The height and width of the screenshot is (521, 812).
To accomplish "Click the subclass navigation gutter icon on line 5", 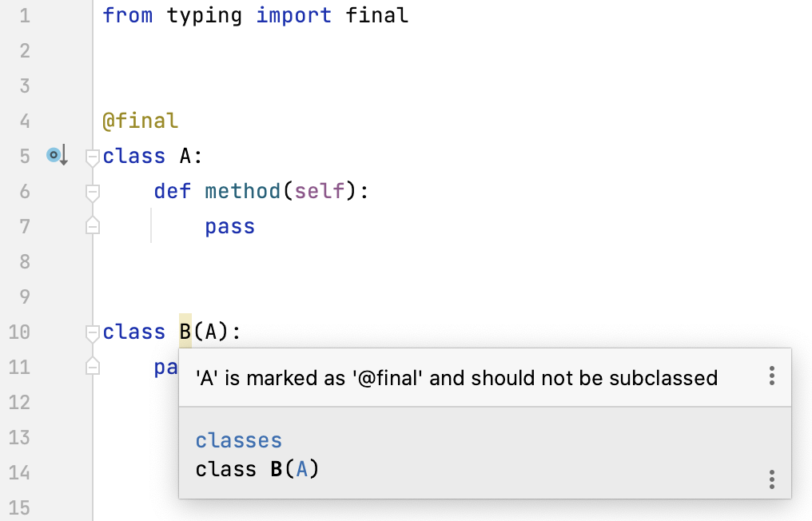I will (56, 155).
